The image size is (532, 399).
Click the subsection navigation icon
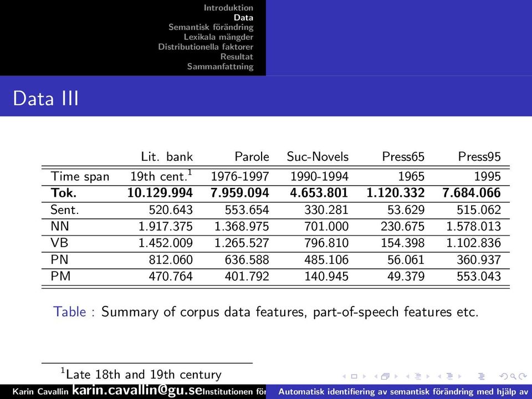click(x=418, y=376)
